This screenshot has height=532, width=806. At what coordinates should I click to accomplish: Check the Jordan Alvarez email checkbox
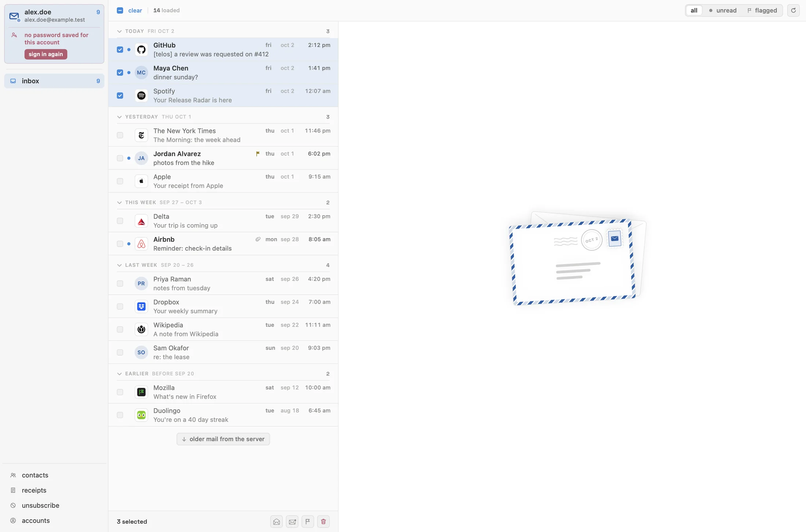pyautogui.click(x=120, y=158)
